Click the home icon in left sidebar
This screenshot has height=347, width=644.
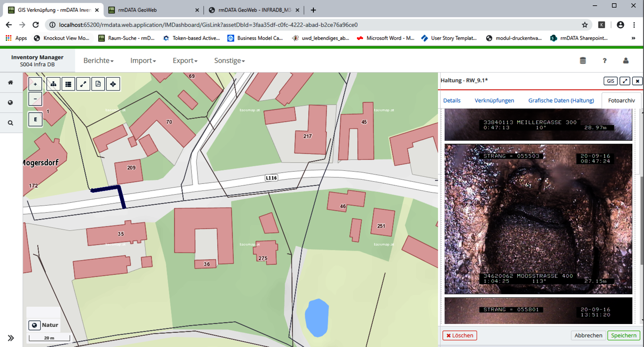click(x=10, y=83)
